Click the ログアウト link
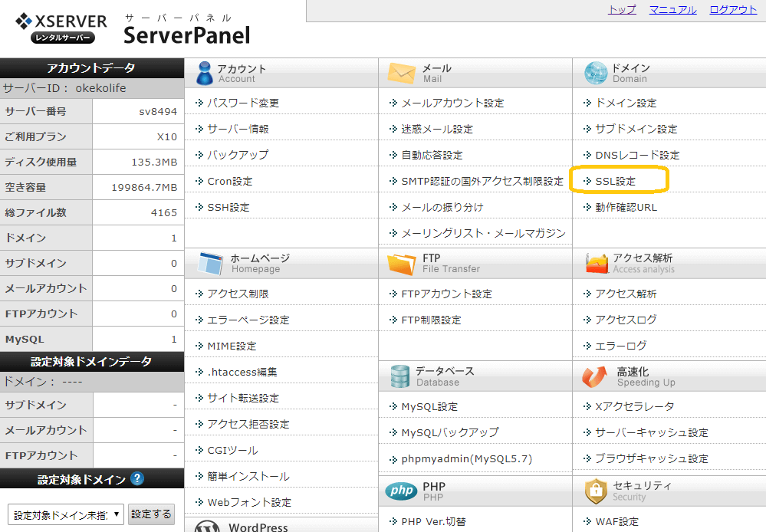This screenshot has width=766, height=532. 733,10
